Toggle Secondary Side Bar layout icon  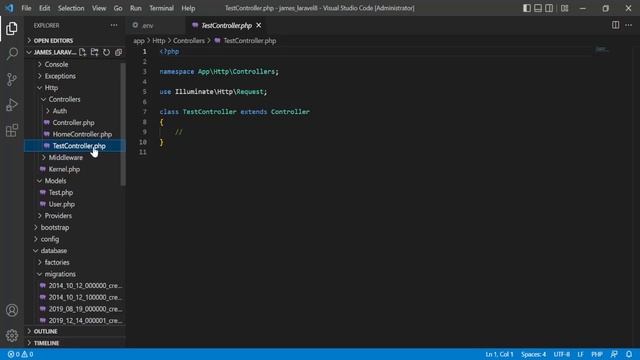pyautogui.click(x=549, y=8)
